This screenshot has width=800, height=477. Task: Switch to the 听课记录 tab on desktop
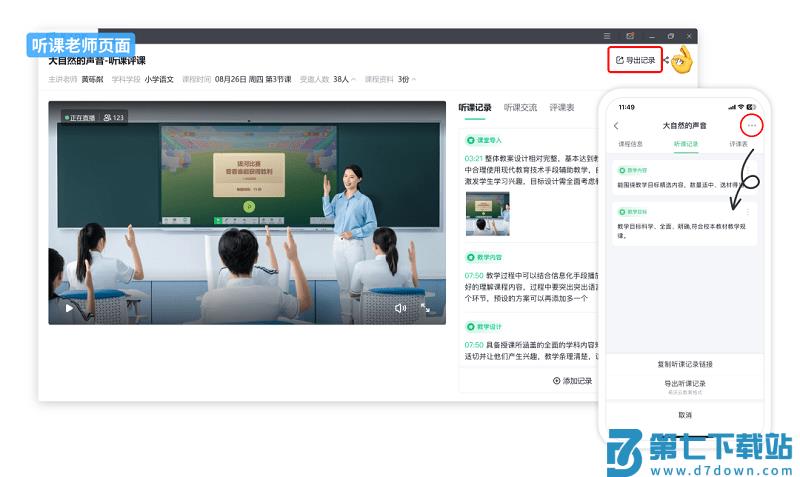[x=474, y=107]
